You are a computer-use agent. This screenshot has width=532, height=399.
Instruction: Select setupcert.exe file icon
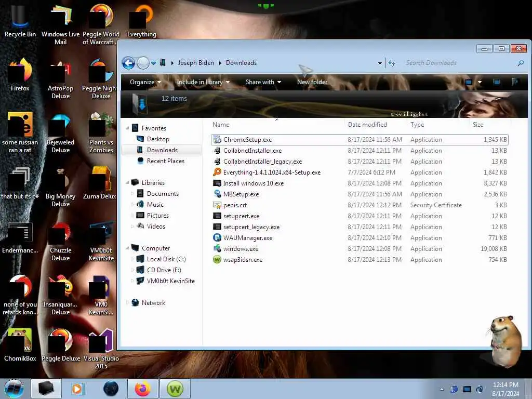coord(217,216)
